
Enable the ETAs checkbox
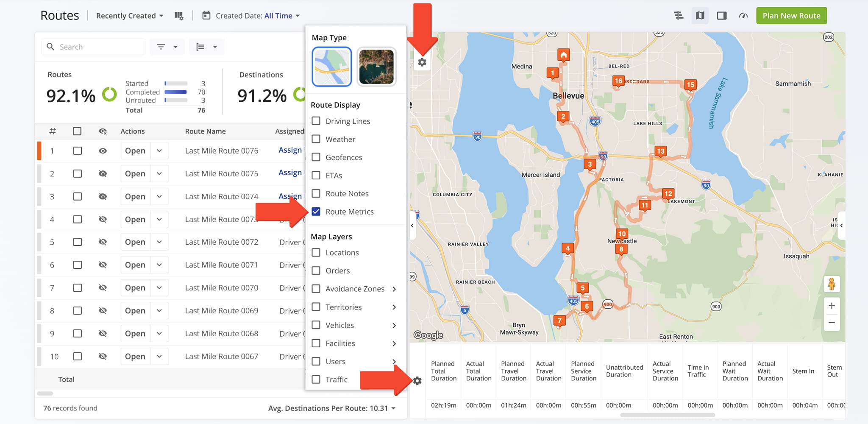pyautogui.click(x=316, y=176)
